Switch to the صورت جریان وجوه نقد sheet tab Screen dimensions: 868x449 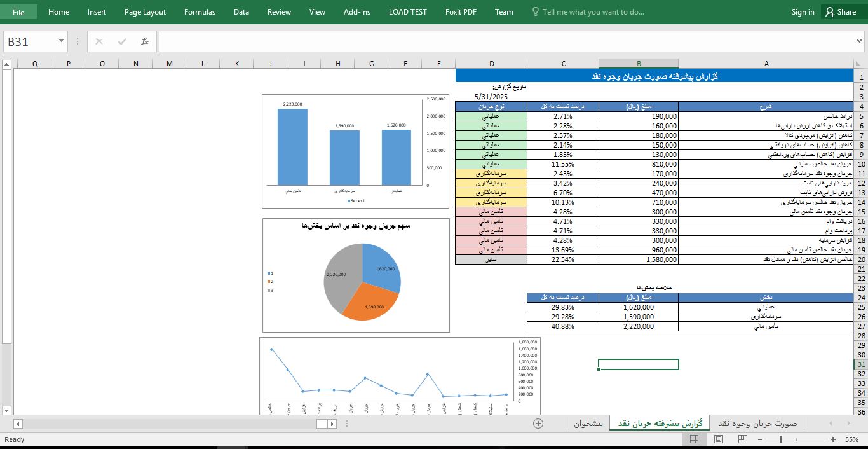tap(757, 424)
